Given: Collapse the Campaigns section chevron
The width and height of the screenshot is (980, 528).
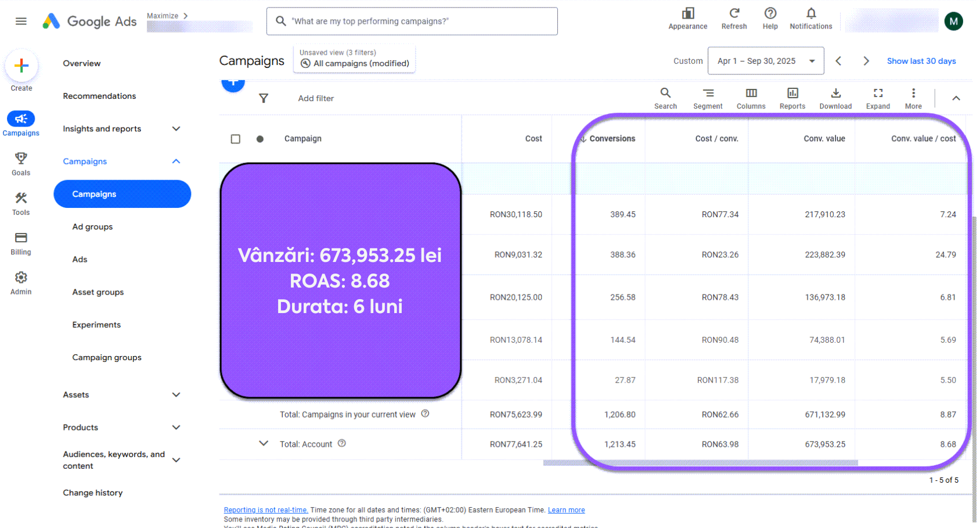Looking at the screenshot, I should click(x=176, y=161).
